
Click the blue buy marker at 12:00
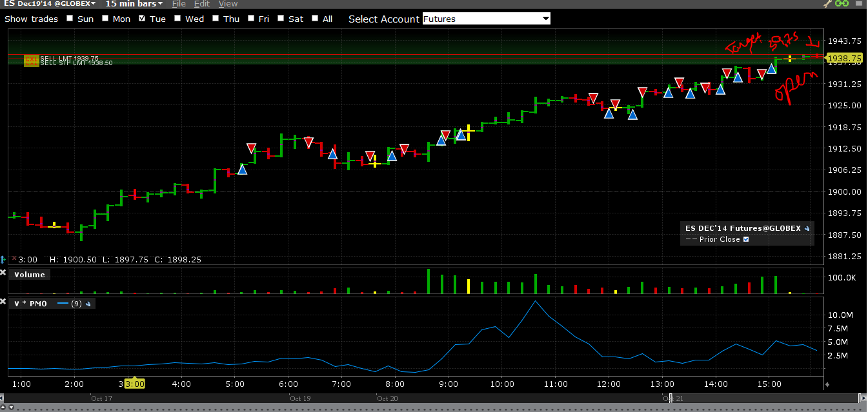pyautogui.click(x=609, y=113)
